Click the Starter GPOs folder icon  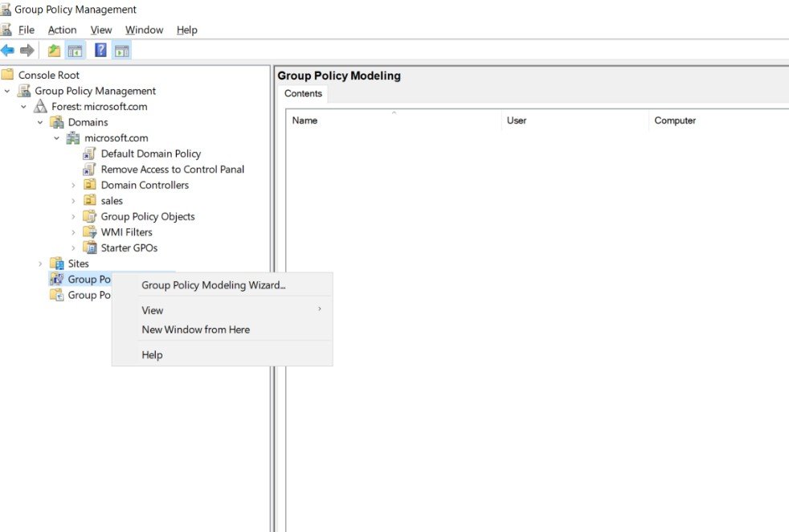[x=89, y=248]
